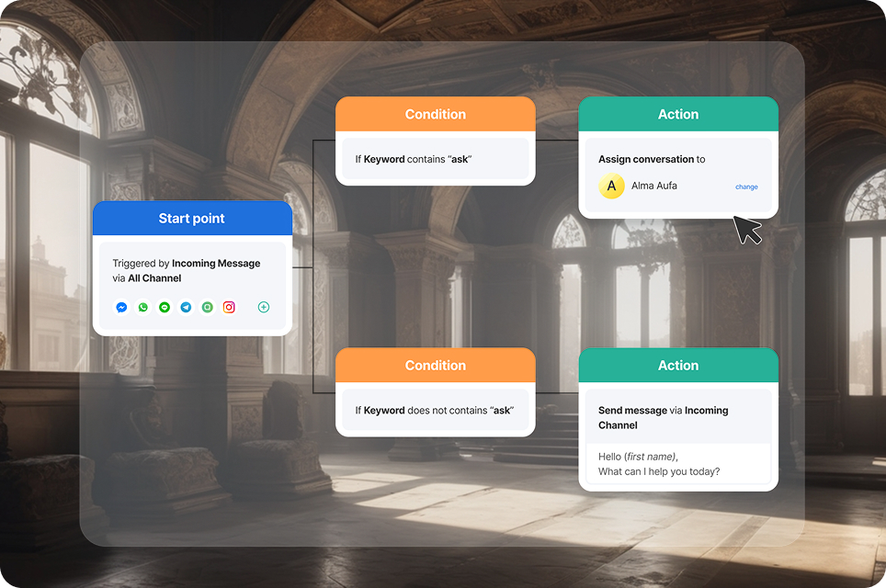Image resolution: width=886 pixels, height=588 pixels.
Task: Select the Assign conversation Action header
Action: coord(677,114)
